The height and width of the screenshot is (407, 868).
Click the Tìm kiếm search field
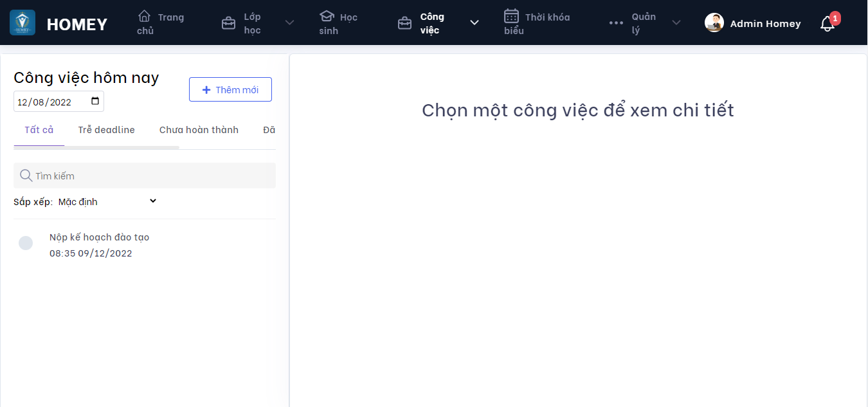(151, 176)
